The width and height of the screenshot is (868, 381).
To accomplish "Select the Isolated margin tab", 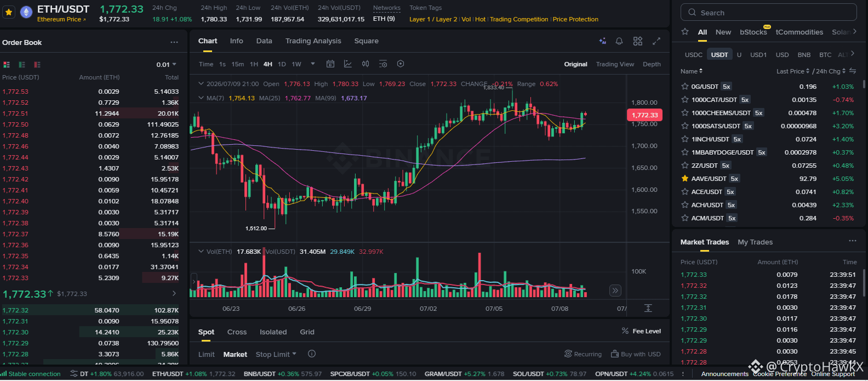I will click(273, 332).
